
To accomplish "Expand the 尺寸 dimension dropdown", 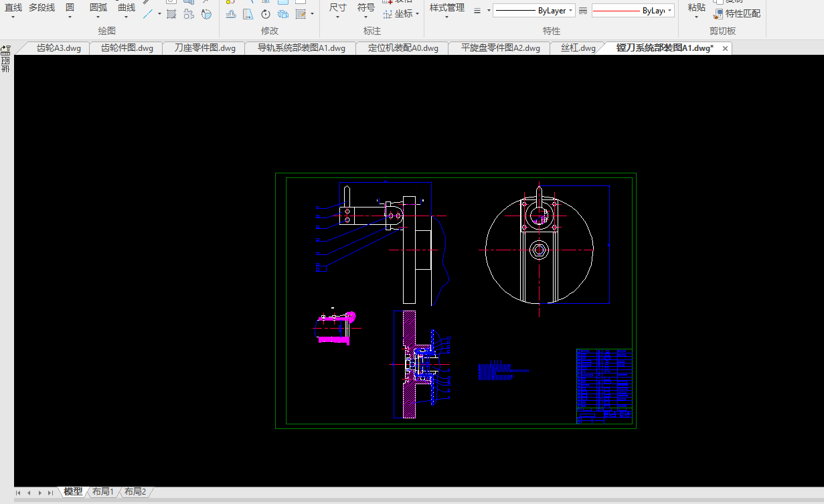I will pos(338,17).
